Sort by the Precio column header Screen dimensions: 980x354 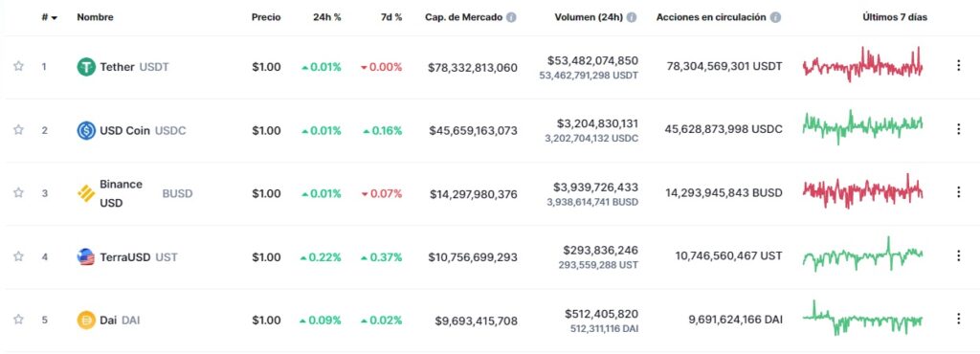click(x=266, y=17)
